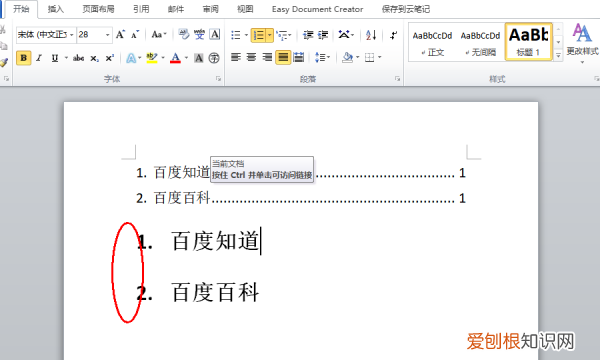Apply subscript formatting

click(94, 58)
